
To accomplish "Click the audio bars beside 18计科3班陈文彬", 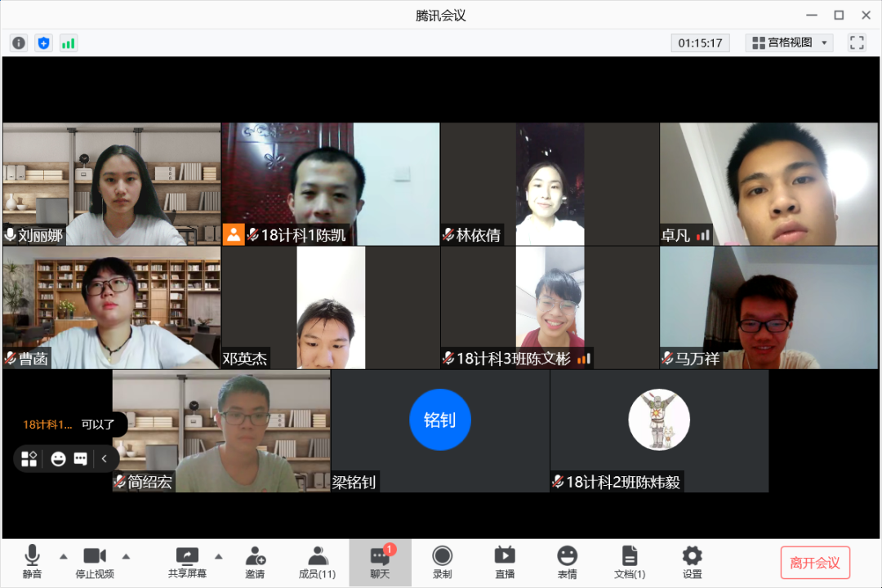I will [x=584, y=359].
